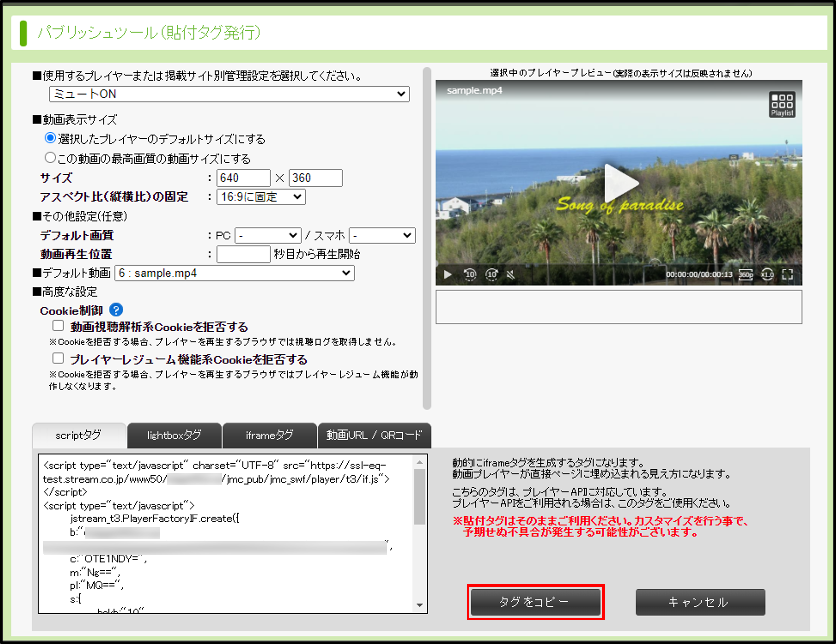The width and height of the screenshot is (836, 644).
Task: Enter fullscreen using the player fullscreen icon
Action: pyautogui.click(x=787, y=274)
